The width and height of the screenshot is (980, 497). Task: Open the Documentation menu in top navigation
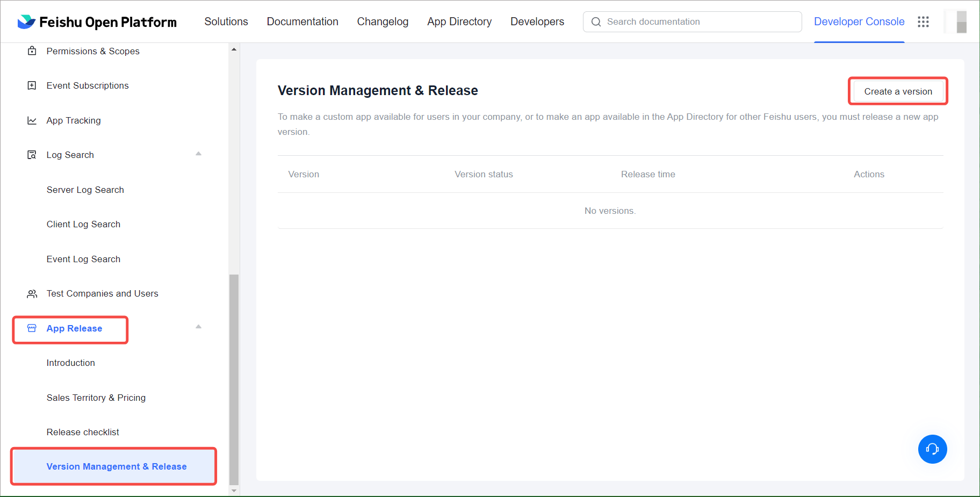[302, 22]
